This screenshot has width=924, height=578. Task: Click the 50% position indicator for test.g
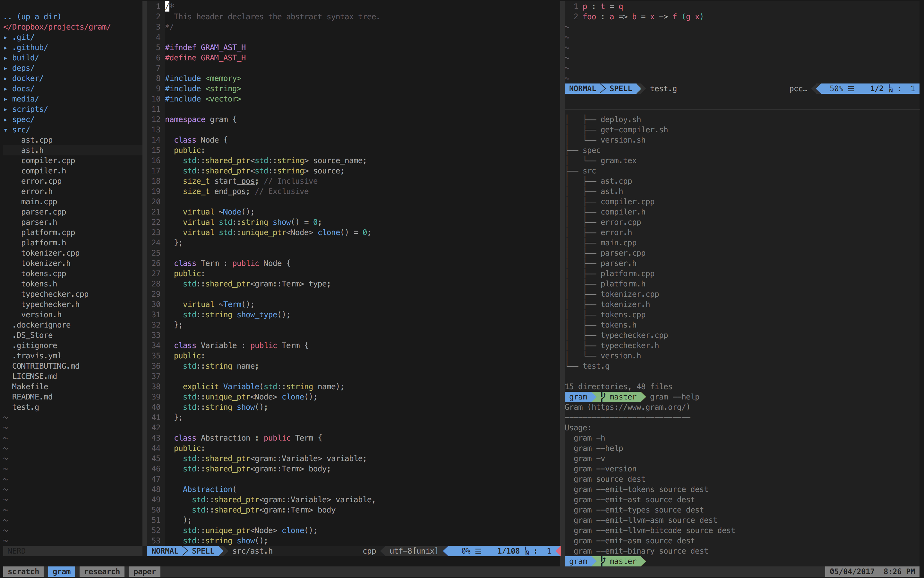click(x=836, y=89)
